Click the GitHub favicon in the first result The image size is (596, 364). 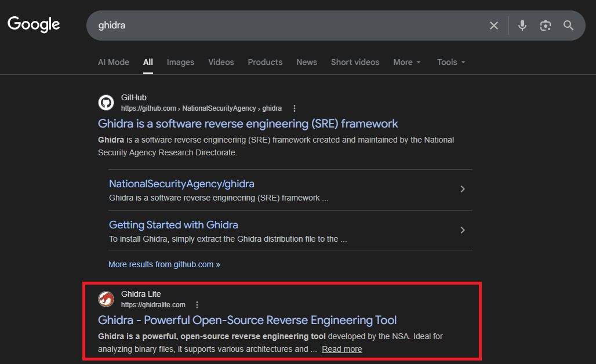pyautogui.click(x=106, y=103)
